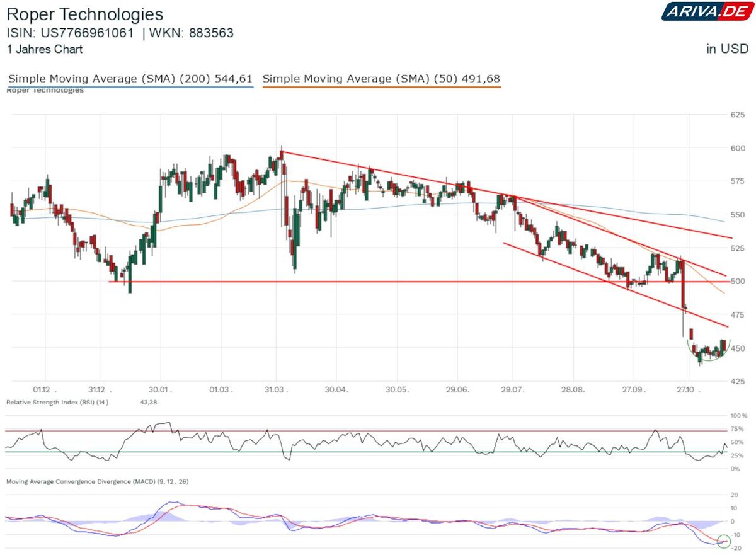The width and height of the screenshot is (756, 555).
Task: Click the 'in USD' currency label
Action: [727, 49]
